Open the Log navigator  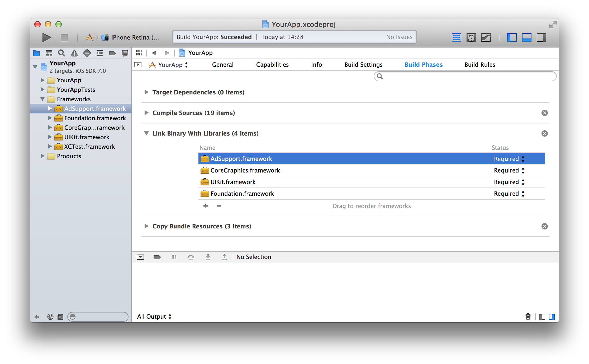[x=125, y=53]
